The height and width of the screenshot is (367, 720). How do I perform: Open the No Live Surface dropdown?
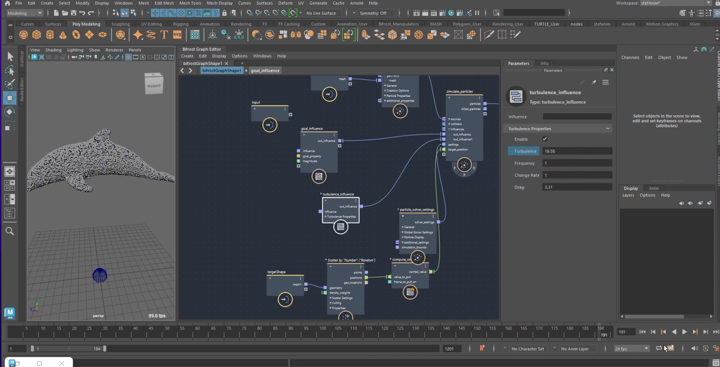[323, 13]
